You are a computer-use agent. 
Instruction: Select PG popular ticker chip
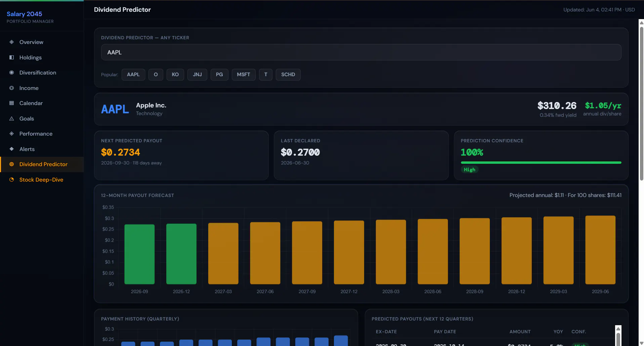[219, 75]
